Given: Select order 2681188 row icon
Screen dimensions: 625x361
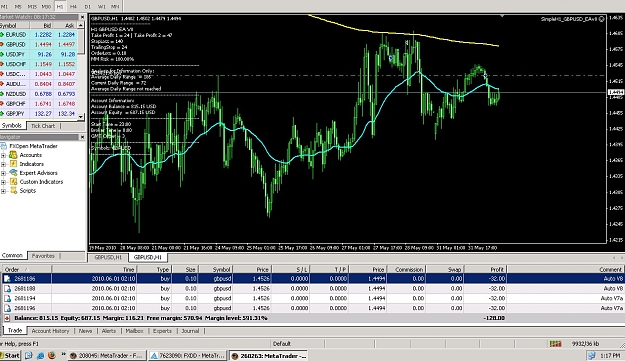Looking at the screenshot, I should point(8,288).
